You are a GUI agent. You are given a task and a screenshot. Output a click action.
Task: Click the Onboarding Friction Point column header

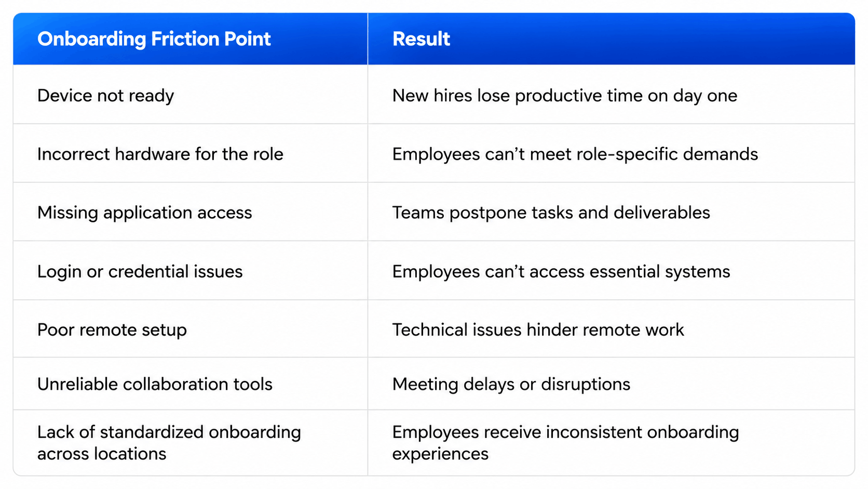(x=191, y=39)
